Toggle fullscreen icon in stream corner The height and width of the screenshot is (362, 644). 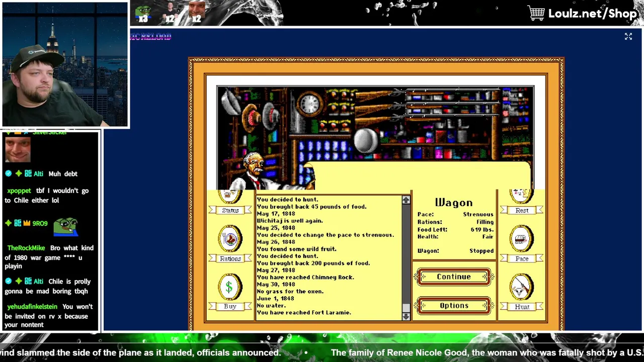pyautogui.click(x=628, y=36)
